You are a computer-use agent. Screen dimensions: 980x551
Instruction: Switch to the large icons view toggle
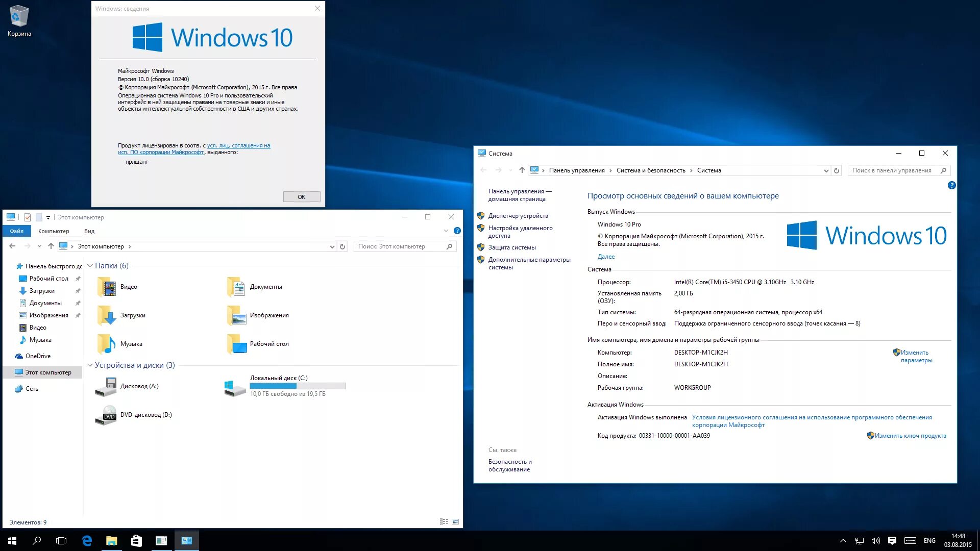455,522
